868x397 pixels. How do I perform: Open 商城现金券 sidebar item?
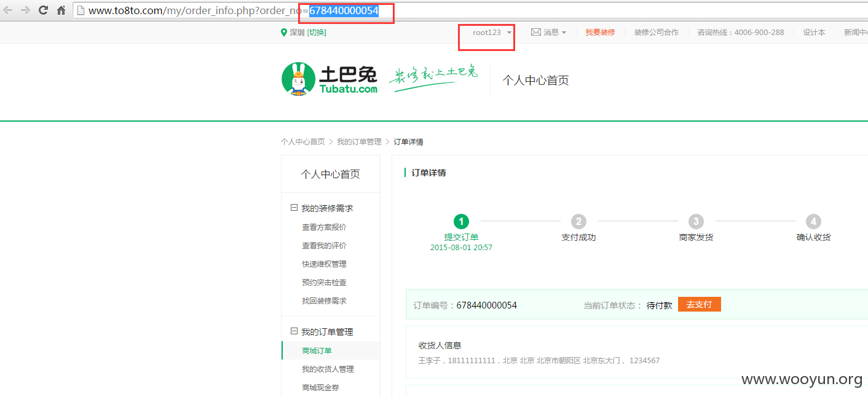click(320, 388)
